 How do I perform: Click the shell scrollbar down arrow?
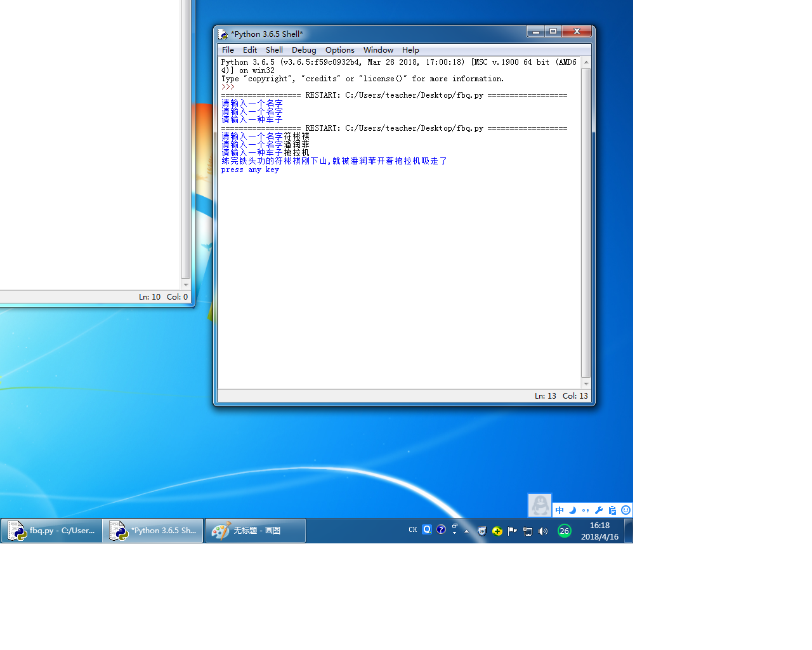tap(586, 384)
